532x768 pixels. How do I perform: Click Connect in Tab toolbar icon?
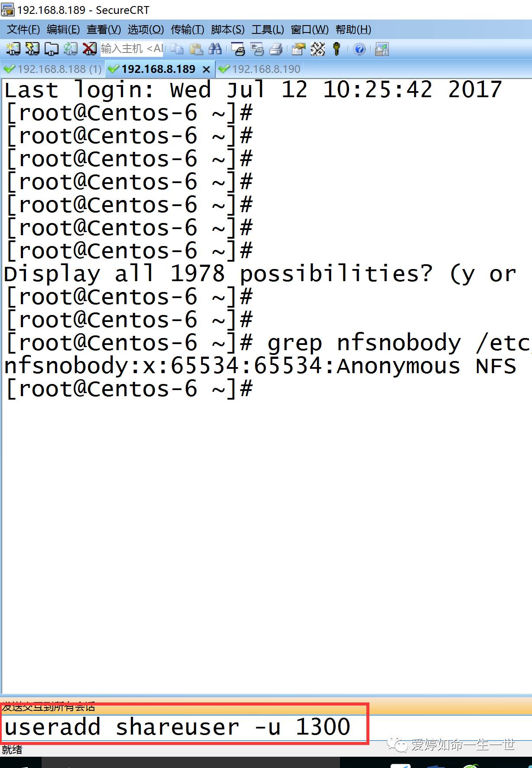click(x=51, y=49)
